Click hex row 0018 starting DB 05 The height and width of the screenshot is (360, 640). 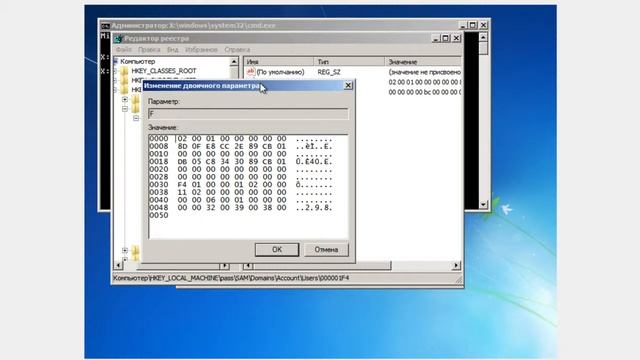241,162
